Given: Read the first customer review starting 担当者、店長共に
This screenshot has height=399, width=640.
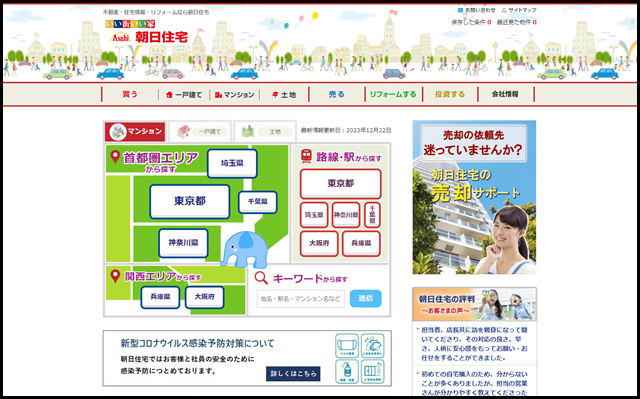Looking at the screenshot, I should [474, 344].
